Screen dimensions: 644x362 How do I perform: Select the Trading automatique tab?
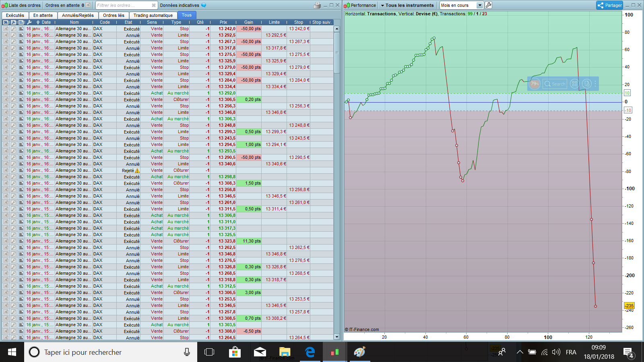click(153, 15)
